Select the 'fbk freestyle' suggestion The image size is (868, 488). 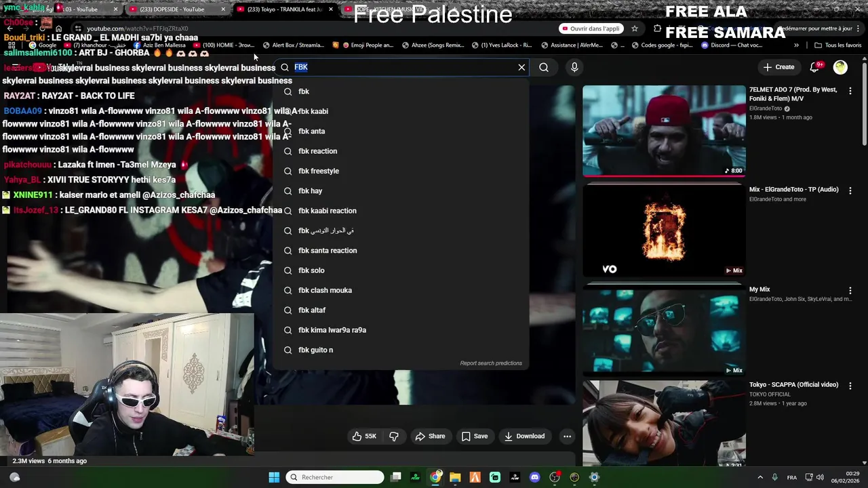pos(400,171)
